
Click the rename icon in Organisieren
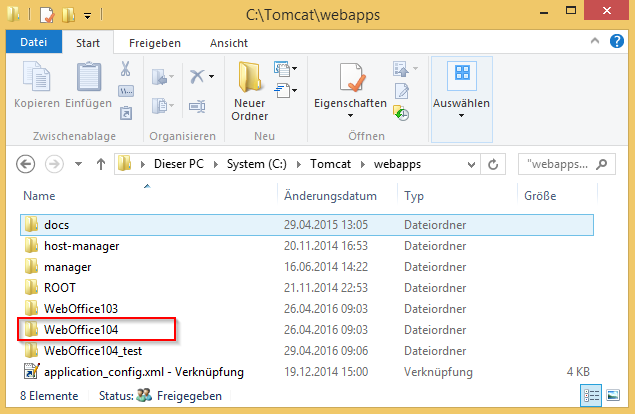[x=197, y=107]
